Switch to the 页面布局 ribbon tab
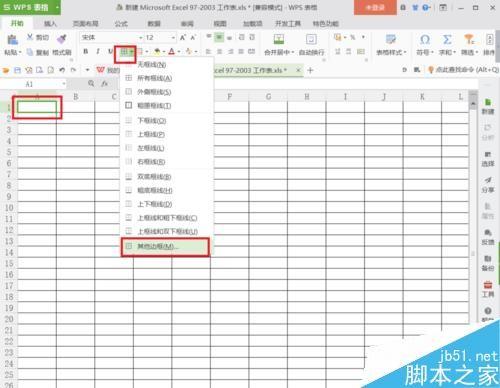 click(x=86, y=24)
